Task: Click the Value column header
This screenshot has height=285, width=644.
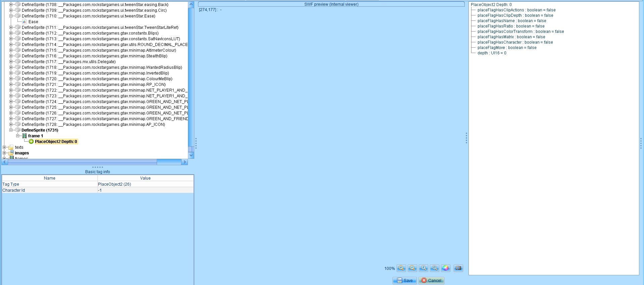Action: coord(145,178)
